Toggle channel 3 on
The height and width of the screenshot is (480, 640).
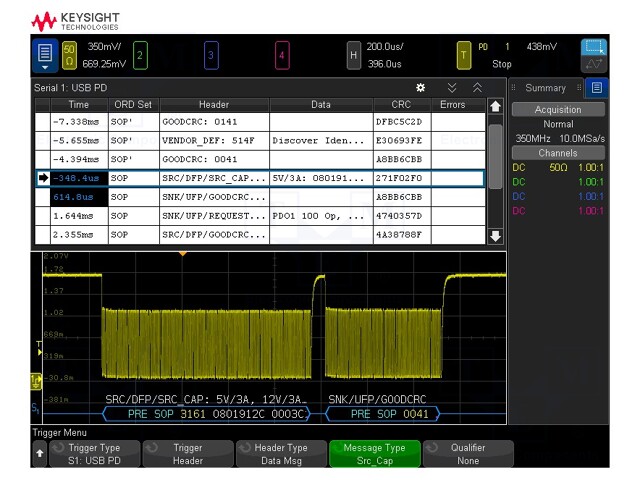tap(211, 55)
